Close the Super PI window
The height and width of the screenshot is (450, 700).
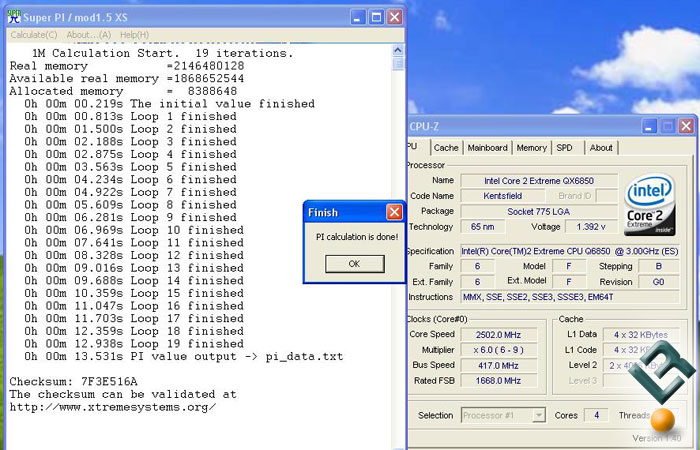pyautogui.click(x=395, y=17)
